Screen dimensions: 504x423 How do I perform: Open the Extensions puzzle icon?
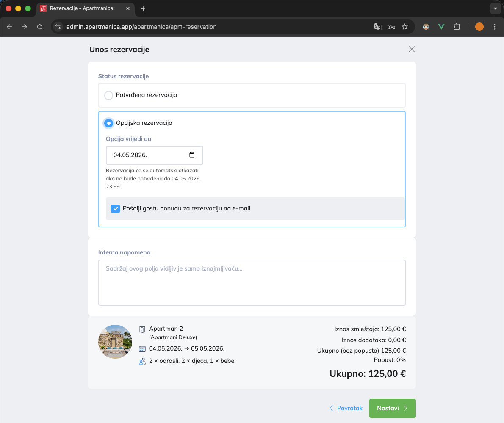pos(457,27)
